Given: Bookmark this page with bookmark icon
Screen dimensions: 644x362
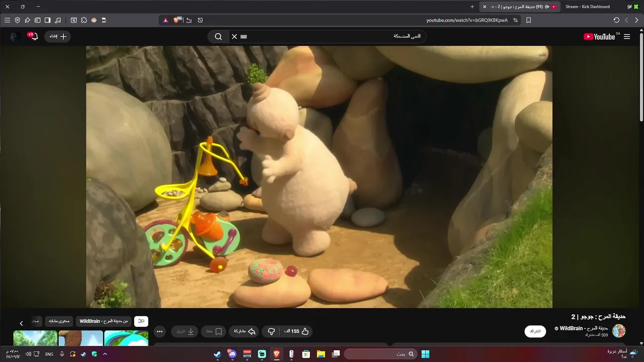Looking at the screenshot, I should click(x=528, y=20).
